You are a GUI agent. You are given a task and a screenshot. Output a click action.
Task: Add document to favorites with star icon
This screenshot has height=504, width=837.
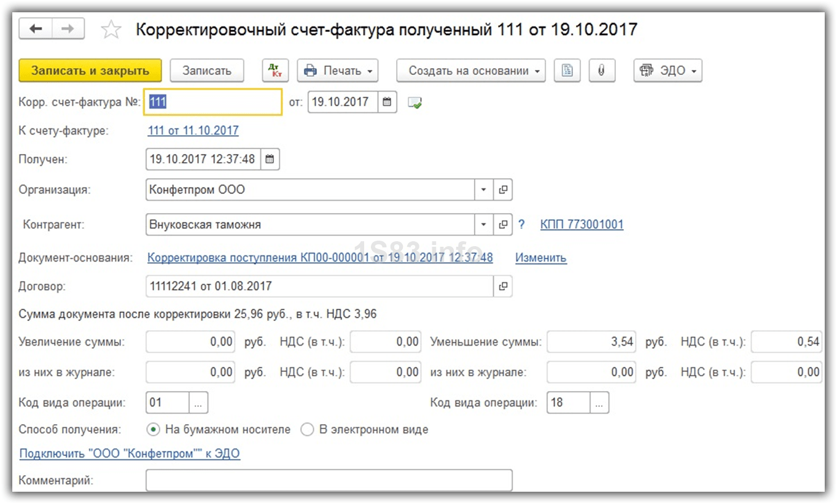[111, 29]
